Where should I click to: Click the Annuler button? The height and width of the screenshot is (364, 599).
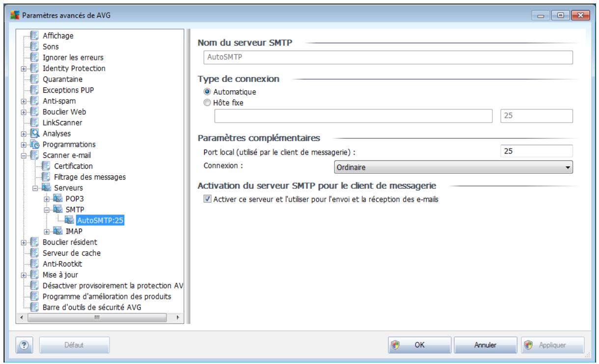click(485, 345)
